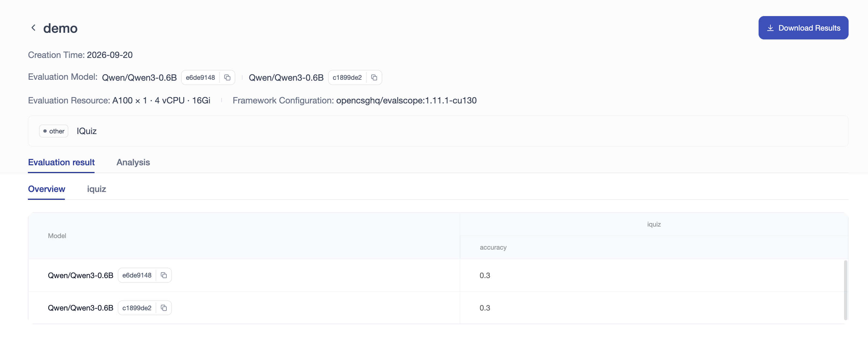
Task: Go back using the arrow beside demo
Action: (x=33, y=28)
